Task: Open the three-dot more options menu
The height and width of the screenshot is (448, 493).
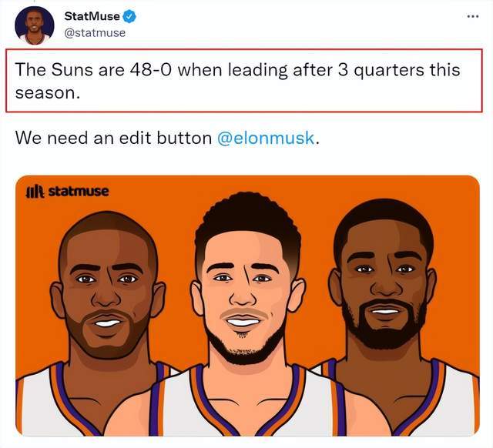Action: pyautogui.click(x=472, y=16)
